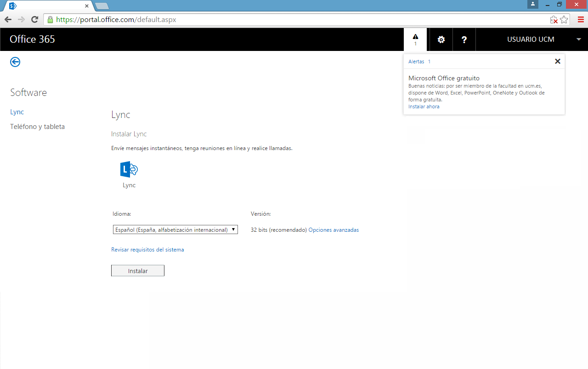
Task: Click the help question mark icon
Action: (x=464, y=39)
